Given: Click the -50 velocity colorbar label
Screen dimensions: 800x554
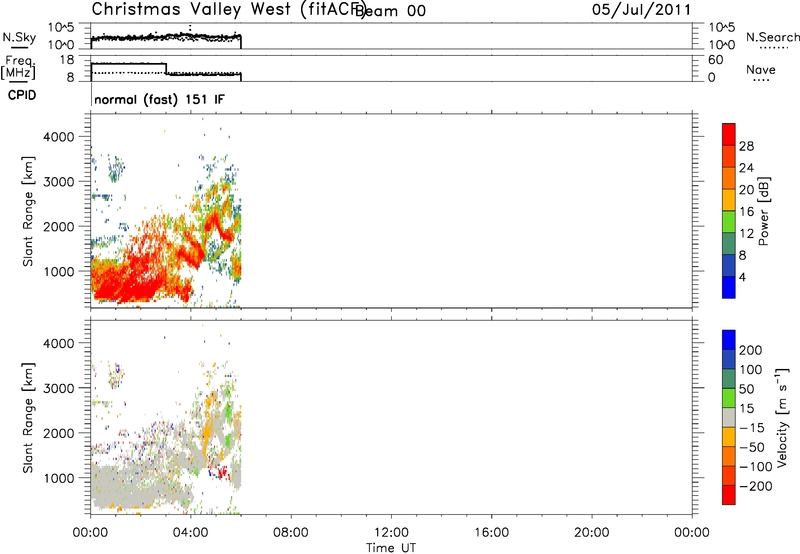Looking at the screenshot, I should (752, 447).
